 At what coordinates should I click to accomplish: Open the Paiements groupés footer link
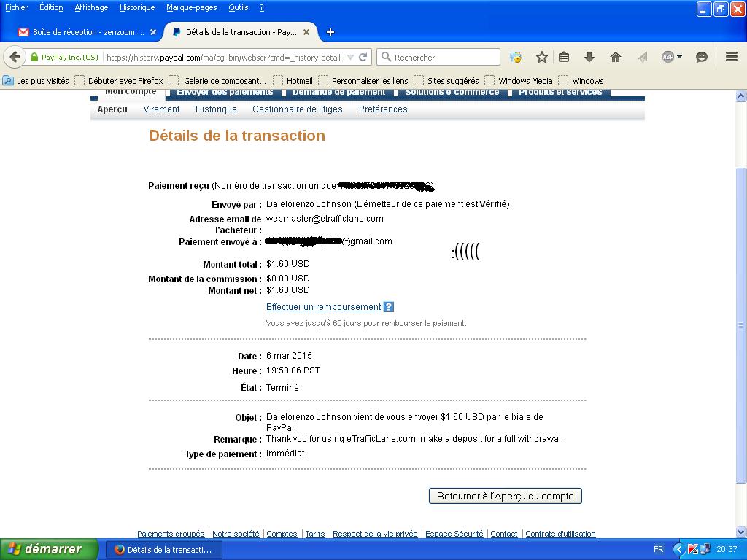pos(171,534)
